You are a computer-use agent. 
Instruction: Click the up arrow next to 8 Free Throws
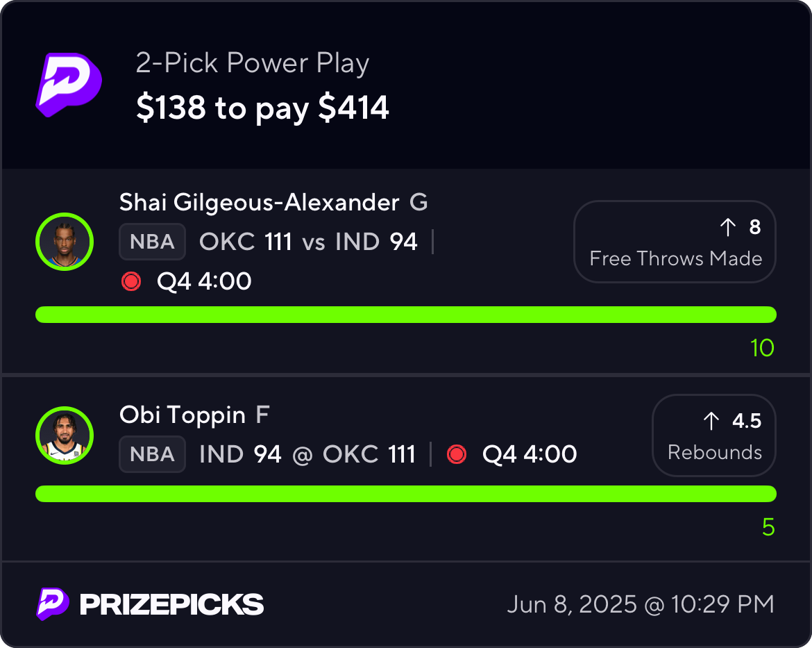pos(727,227)
